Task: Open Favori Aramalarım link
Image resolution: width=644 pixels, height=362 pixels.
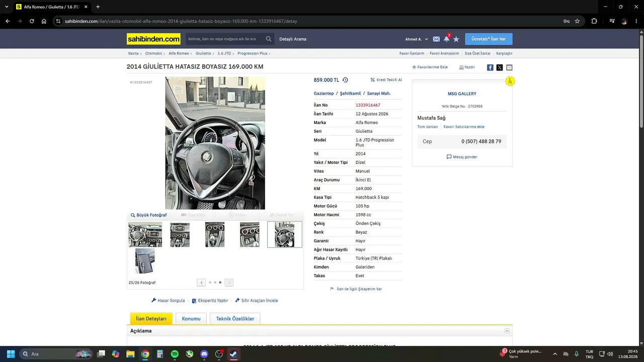Action: (444, 53)
